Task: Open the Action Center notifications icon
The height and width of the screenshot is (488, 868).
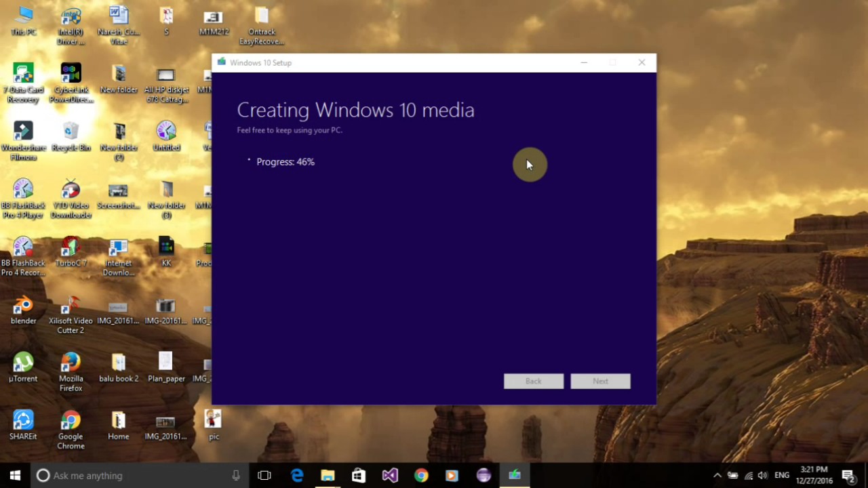Action: [848, 475]
